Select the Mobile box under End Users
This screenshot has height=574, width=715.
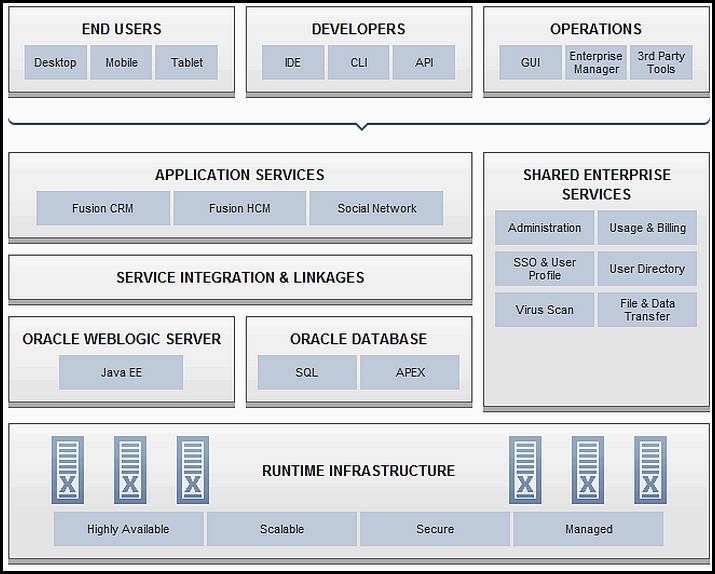[121, 62]
